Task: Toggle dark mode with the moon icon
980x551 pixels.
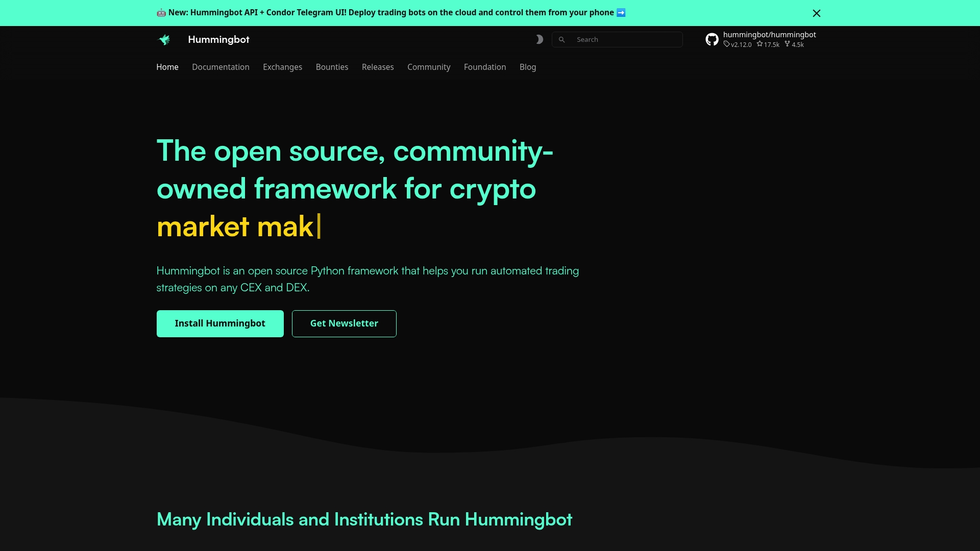Action: click(540, 39)
